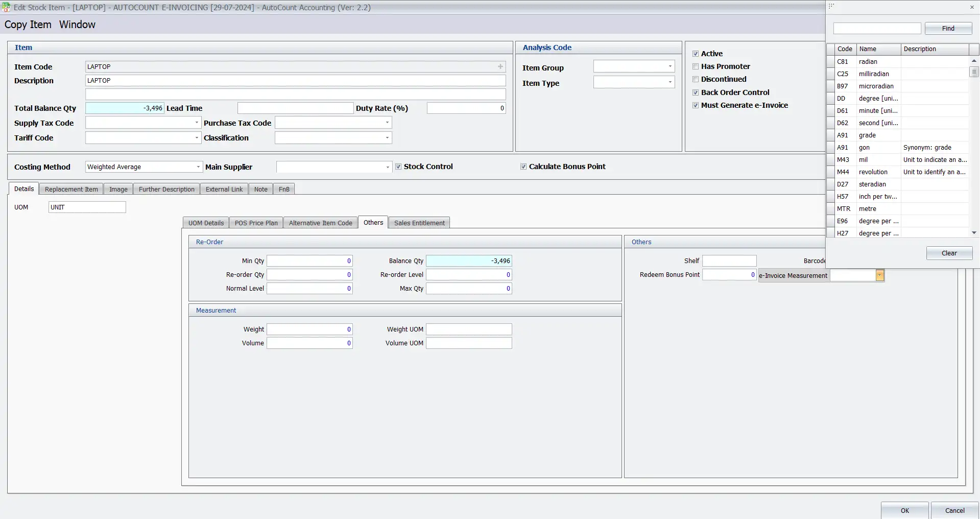The image size is (980, 519).
Task: Turn off Calculate Bonus Point
Action: point(523,166)
